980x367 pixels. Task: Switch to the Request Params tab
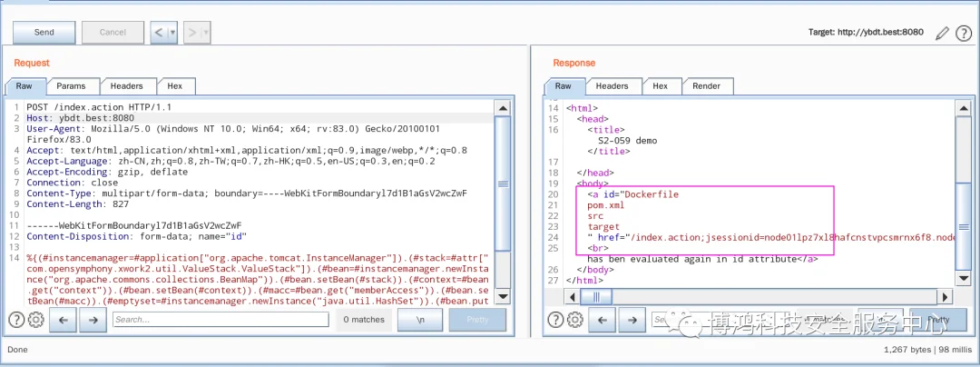(x=72, y=86)
